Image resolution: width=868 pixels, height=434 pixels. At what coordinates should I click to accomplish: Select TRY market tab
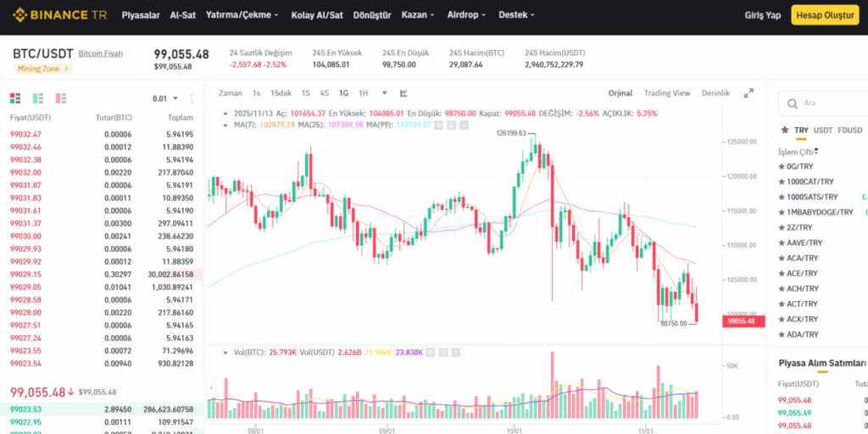(802, 131)
